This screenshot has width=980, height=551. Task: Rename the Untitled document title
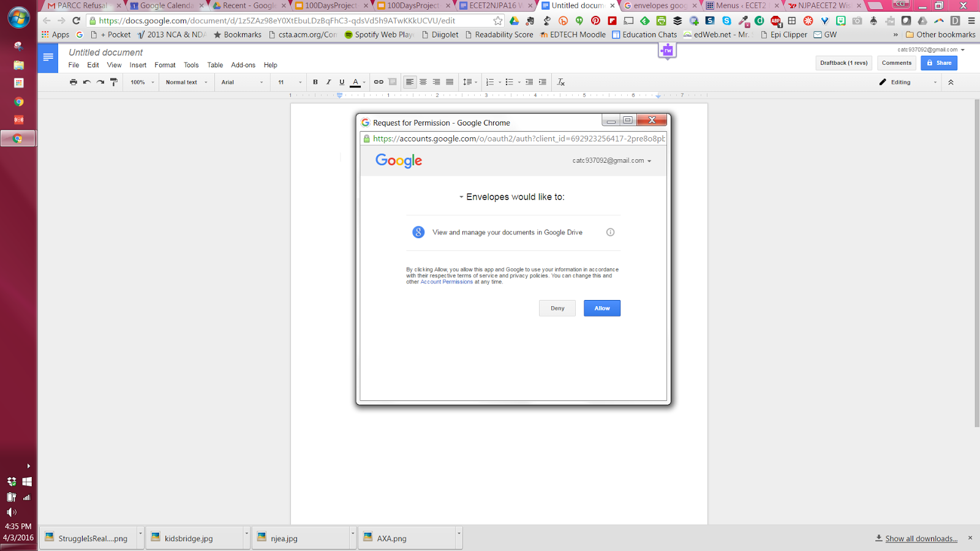[105, 53]
